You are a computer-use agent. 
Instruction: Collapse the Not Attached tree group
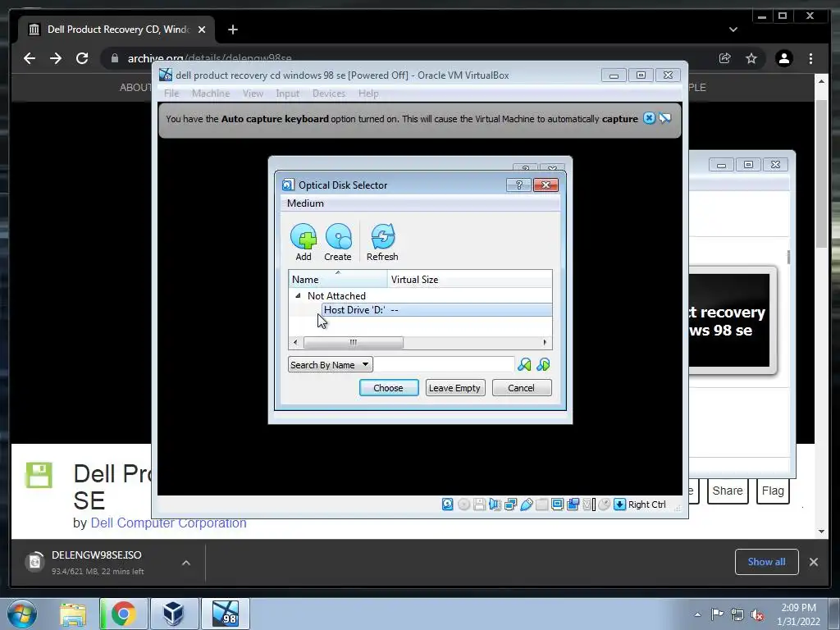[298, 295]
